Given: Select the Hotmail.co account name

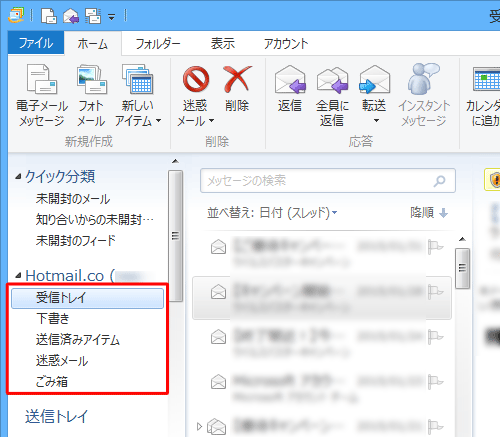Looking at the screenshot, I should tap(65, 276).
